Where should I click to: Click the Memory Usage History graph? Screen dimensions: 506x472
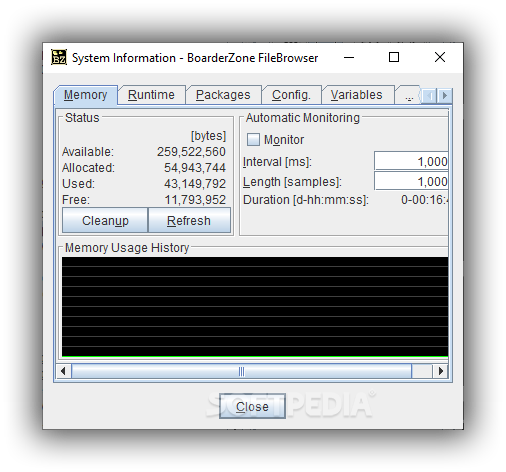pyautogui.click(x=255, y=307)
